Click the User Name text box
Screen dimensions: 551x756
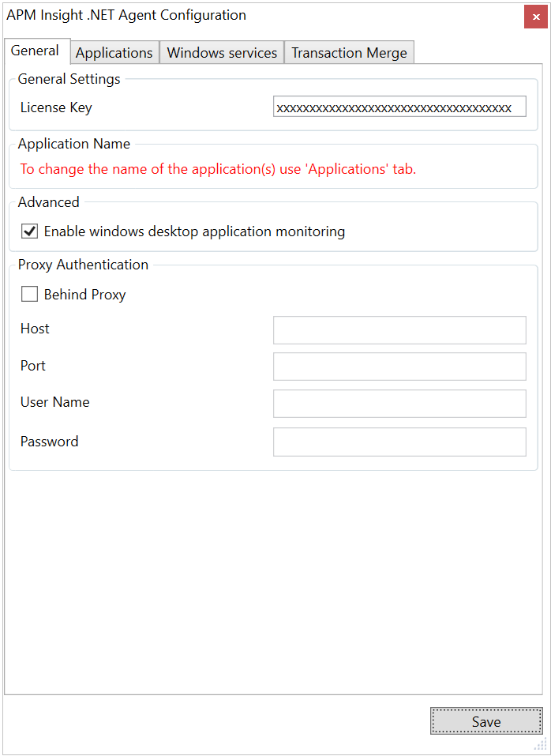399,403
